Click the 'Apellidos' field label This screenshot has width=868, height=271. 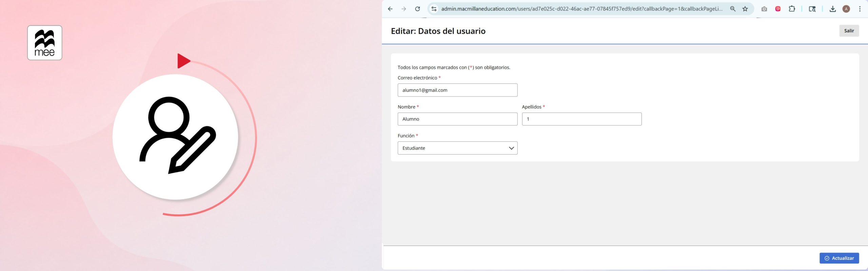coord(532,107)
